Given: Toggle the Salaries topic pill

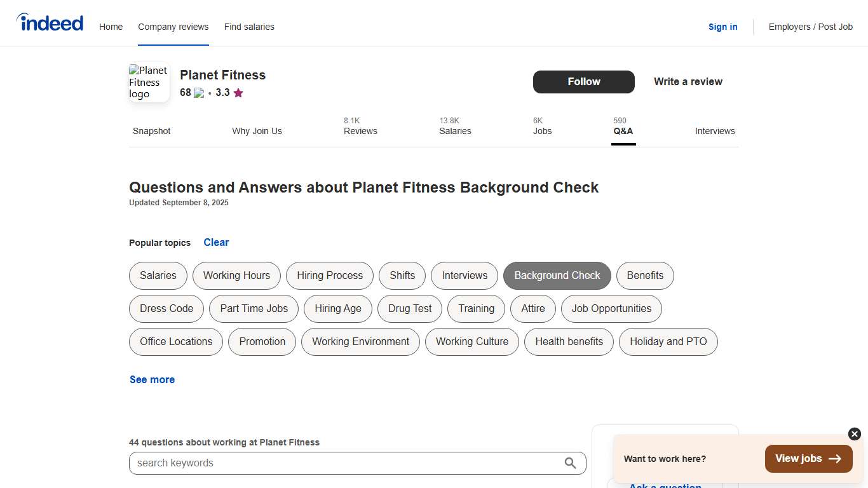Looking at the screenshot, I should coord(158,275).
